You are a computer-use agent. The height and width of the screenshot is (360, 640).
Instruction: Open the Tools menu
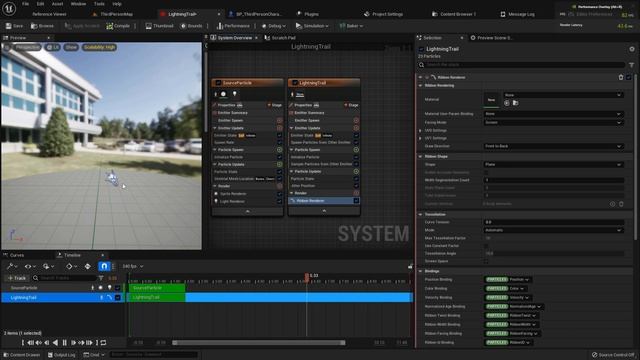coord(99,4)
